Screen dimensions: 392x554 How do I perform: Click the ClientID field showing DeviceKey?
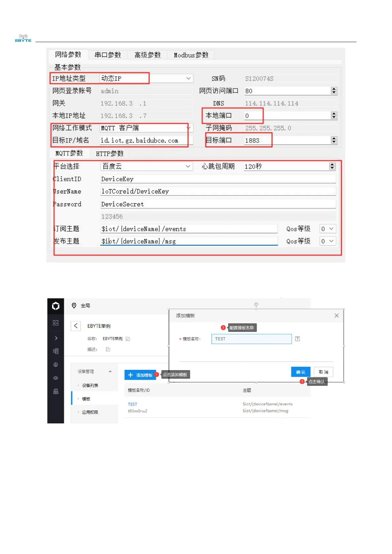coord(218,179)
